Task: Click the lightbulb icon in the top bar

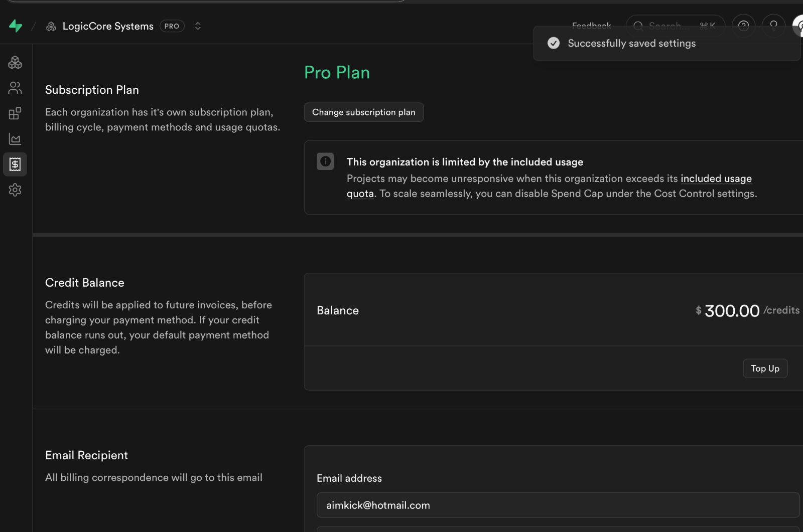Action: point(773,26)
